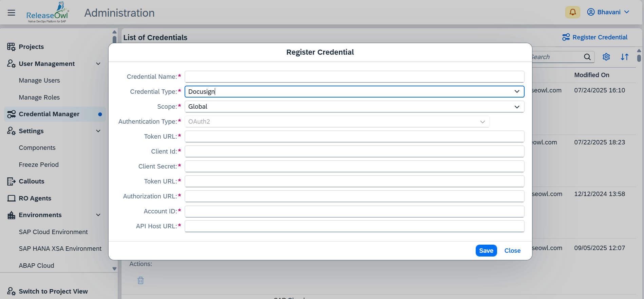
Task: Collapse the Environments section
Action: 98,215
